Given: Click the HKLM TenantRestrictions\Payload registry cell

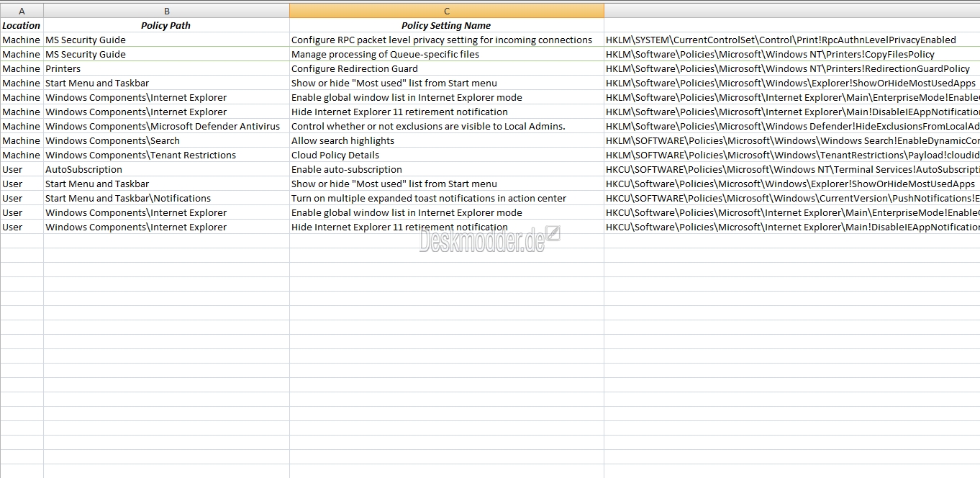Looking at the screenshot, I should pyautogui.click(x=792, y=155).
